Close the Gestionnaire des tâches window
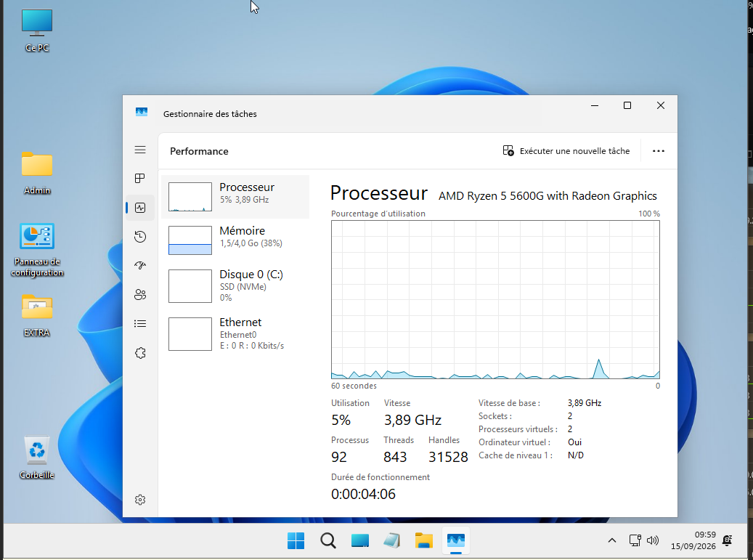This screenshot has width=753, height=560. pyautogui.click(x=661, y=105)
